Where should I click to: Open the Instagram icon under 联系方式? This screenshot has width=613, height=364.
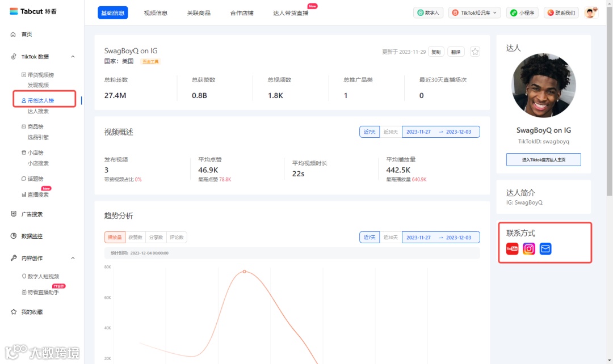[528, 248]
